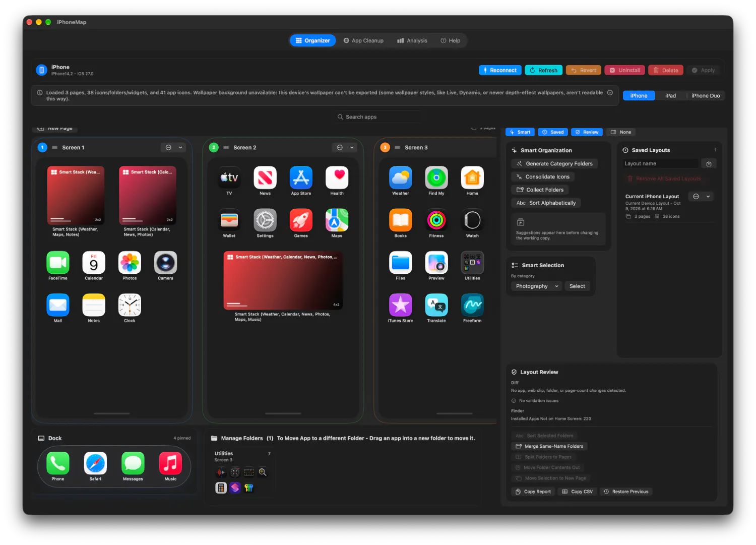This screenshot has height=545, width=756.
Task: Select the Fitness app icon
Action: [x=436, y=220]
